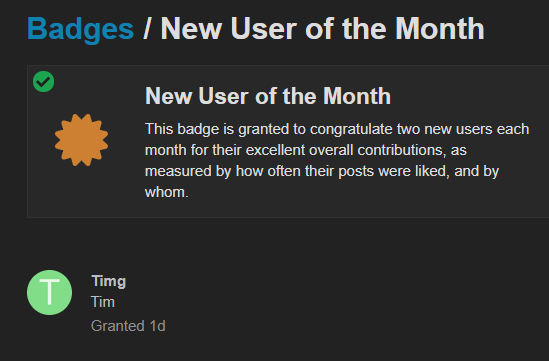The image size is (549, 361).
Task: Click the final word whom. in description
Action: click(x=167, y=192)
